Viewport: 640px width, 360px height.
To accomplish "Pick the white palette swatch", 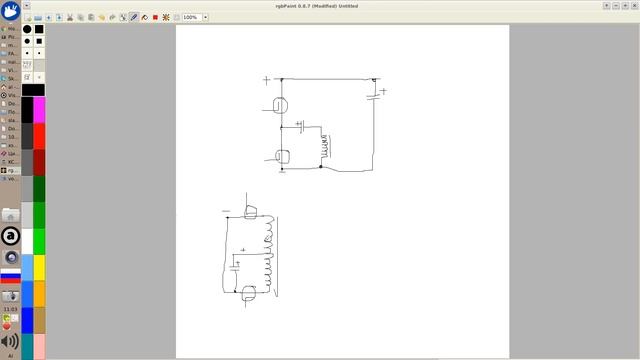I will pyautogui.click(x=27, y=242).
